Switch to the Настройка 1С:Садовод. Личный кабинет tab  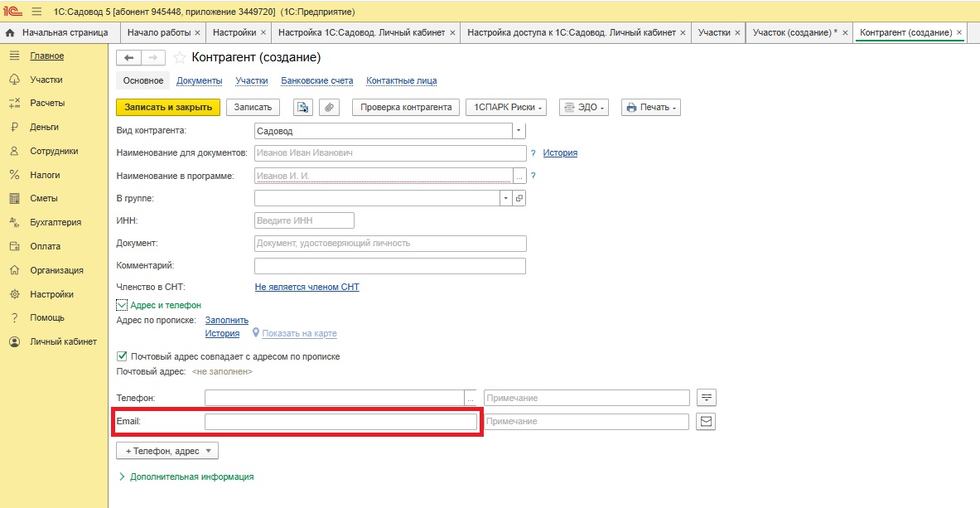click(362, 32)
